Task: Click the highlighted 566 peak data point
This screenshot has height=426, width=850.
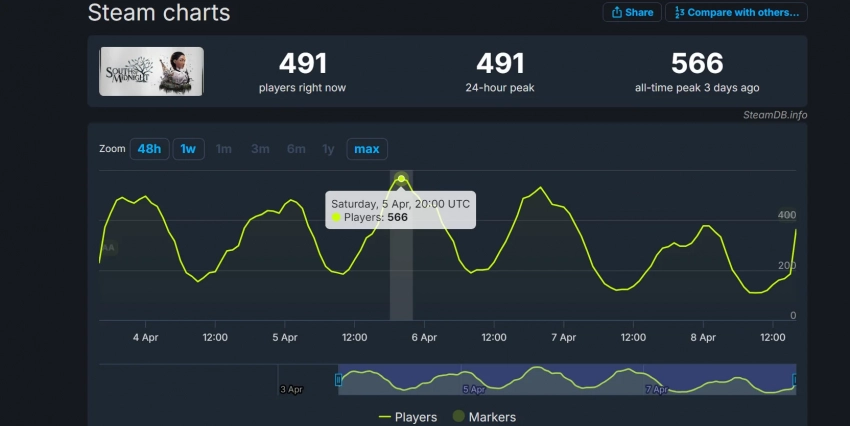Action: pos(401,179)
